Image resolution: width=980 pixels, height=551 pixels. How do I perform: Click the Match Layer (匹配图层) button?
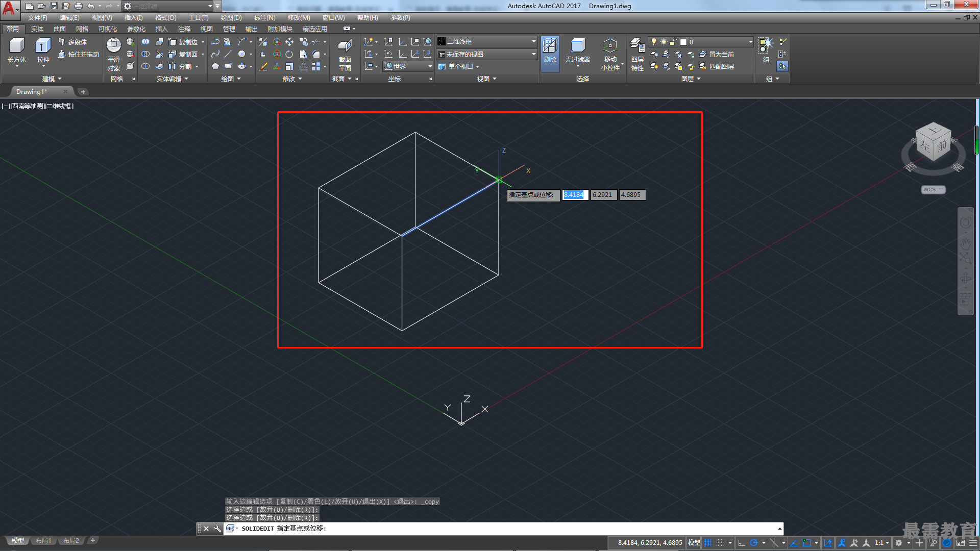[x=717, y=66]
